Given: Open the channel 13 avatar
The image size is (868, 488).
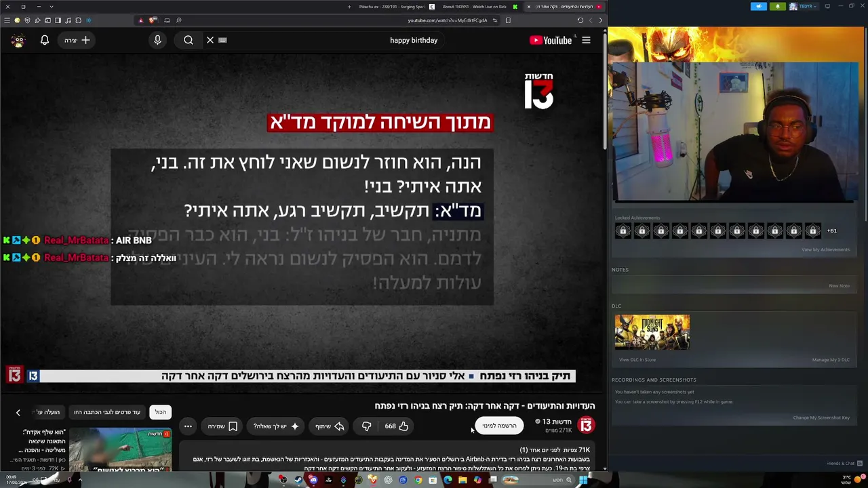Looking at the screenshot, I should point(586,425).
